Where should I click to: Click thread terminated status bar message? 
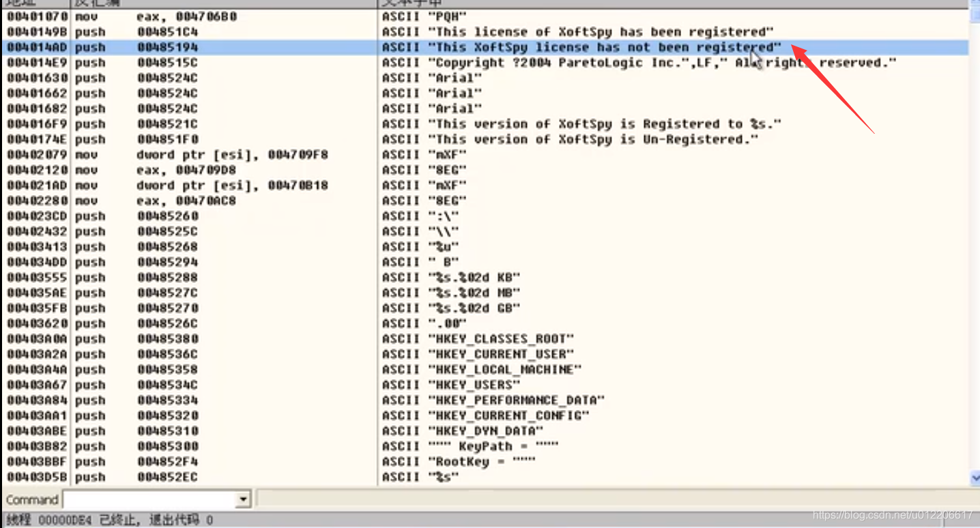tap(109, 520)
